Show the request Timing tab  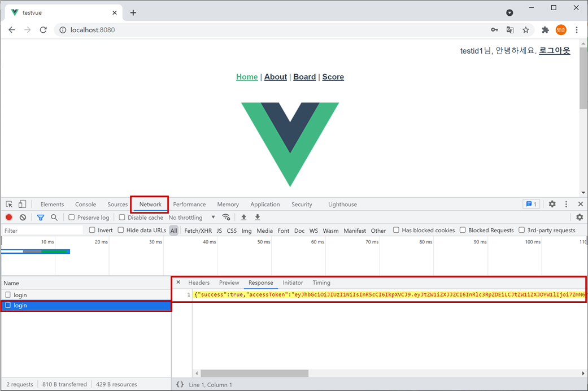pyautogui.click(x=321, y=283)
